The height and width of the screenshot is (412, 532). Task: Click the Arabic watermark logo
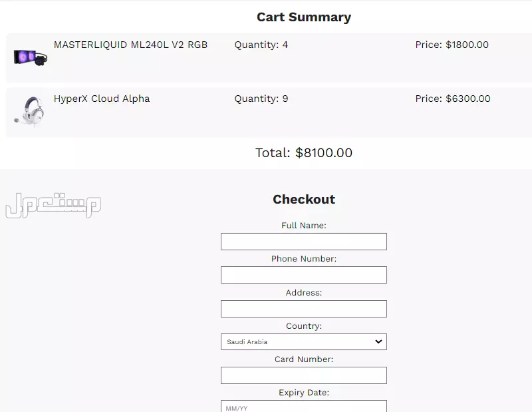(x=53, y=206)
